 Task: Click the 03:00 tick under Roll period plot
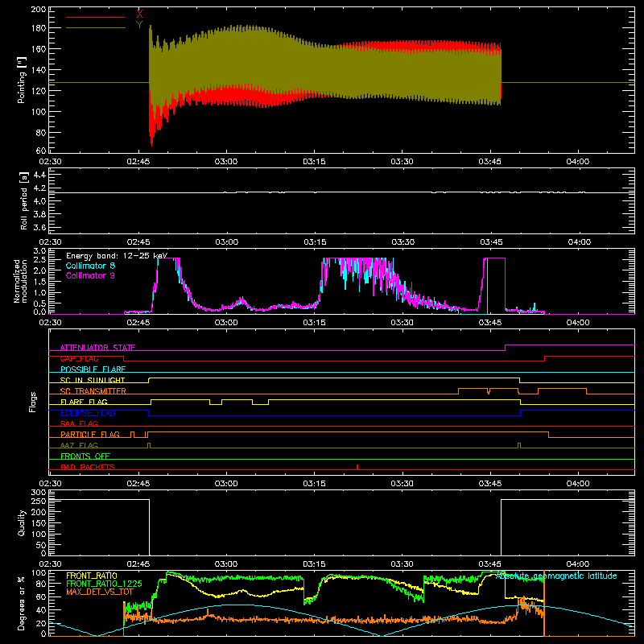click(x=226, y=242)
